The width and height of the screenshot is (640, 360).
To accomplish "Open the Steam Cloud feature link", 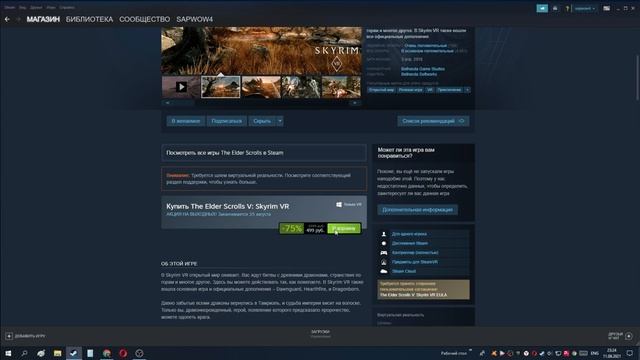I will click(x=404, y=271).
